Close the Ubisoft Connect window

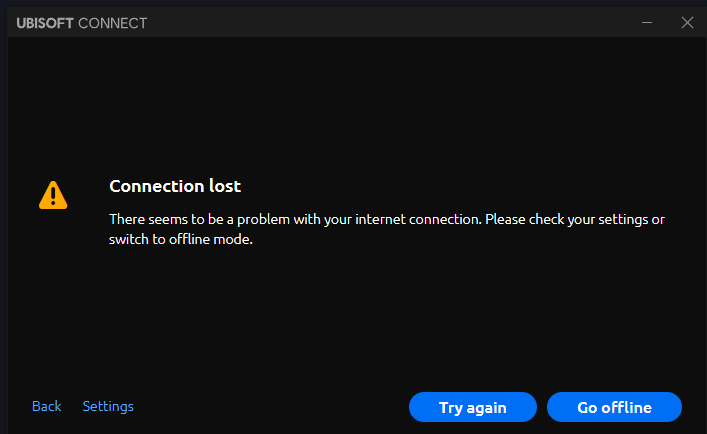click(687, 22)
